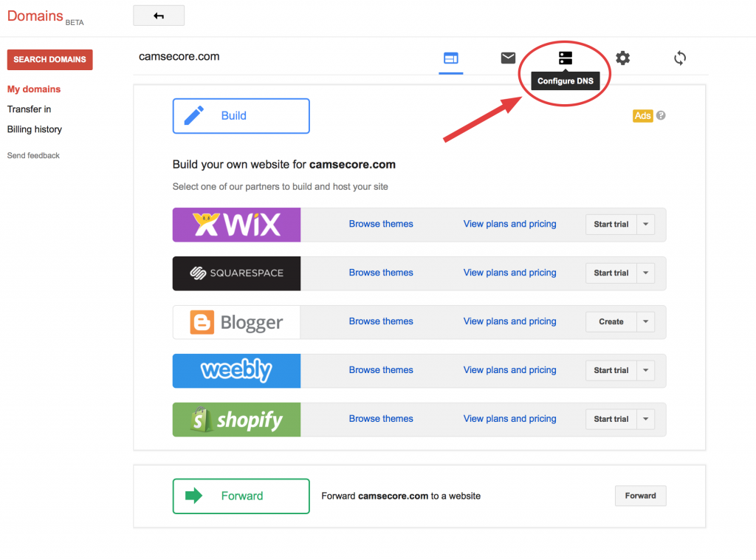Click the Weebly logo banner
Viewport: 756px width, 560px height.
point(236,371)
